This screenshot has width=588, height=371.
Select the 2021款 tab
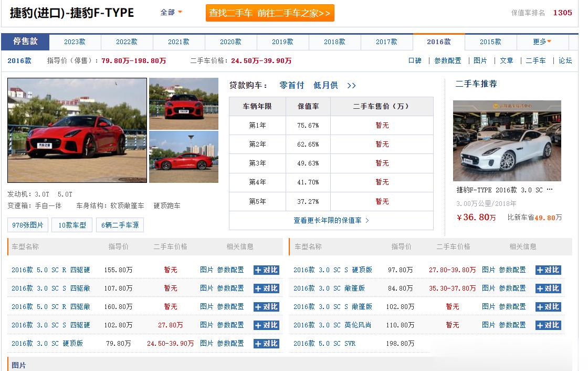pyautogui.click(x=178, y=42)
